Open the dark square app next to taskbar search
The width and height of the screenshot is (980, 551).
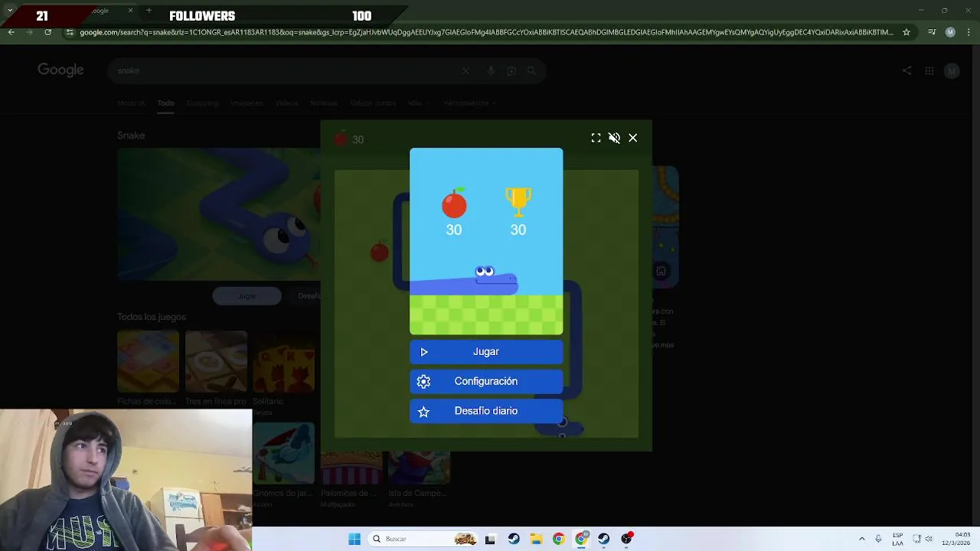pyautogui.click(x=490, y=539)
